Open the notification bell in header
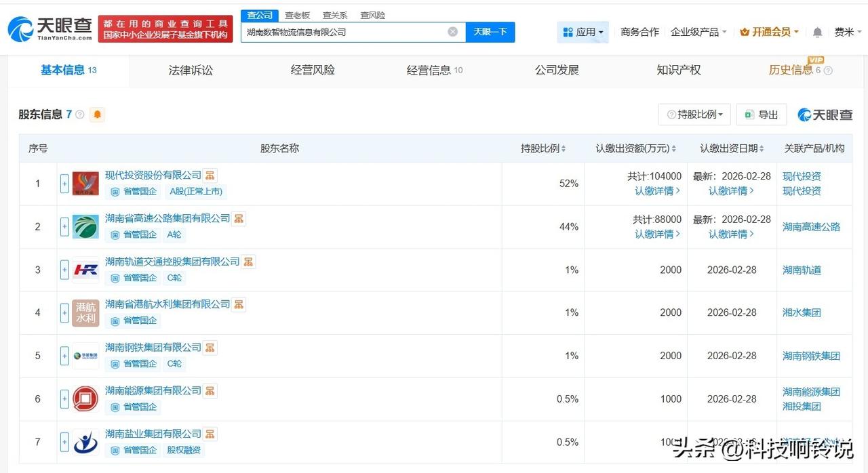Image resolution: width=868 pixels, height=473 pixels. 818,32
